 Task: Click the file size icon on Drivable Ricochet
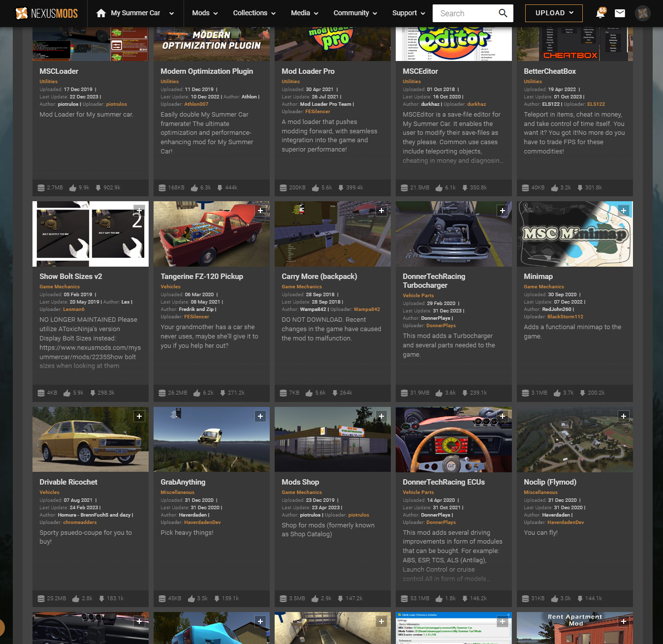point(41,599)
